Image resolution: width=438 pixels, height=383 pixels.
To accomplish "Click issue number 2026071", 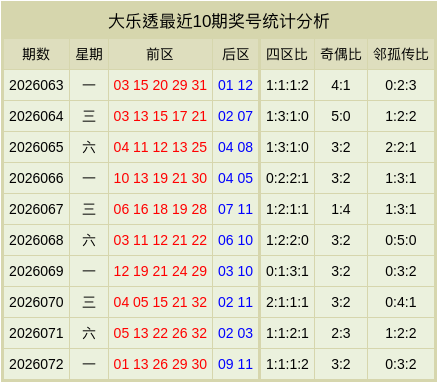I will [36, 333].
